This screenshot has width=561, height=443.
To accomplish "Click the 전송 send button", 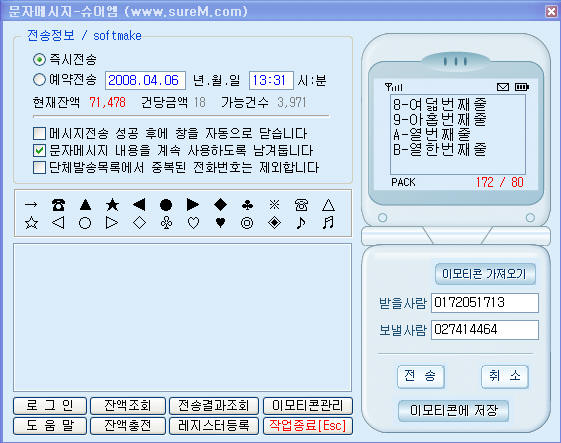I will 421,376.
